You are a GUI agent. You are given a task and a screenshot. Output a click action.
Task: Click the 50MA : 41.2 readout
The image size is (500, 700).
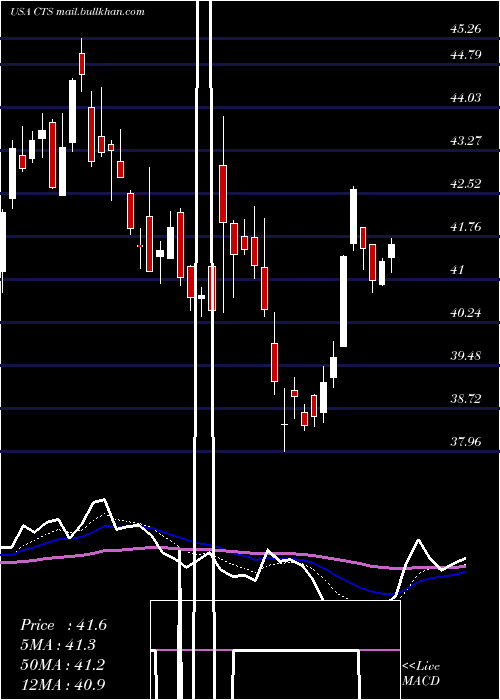coord(63,664)
